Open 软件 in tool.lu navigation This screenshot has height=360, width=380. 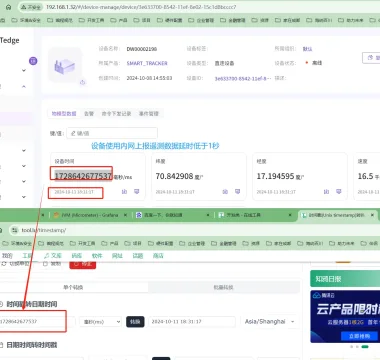97,256
